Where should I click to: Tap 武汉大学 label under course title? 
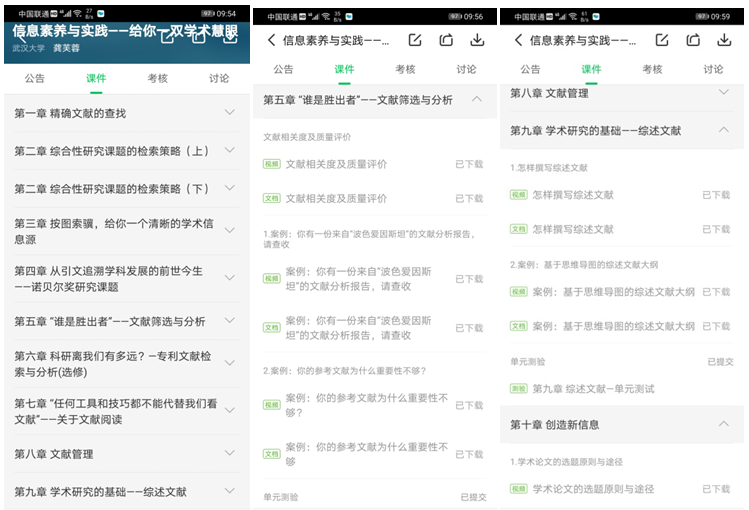point(28,48)
